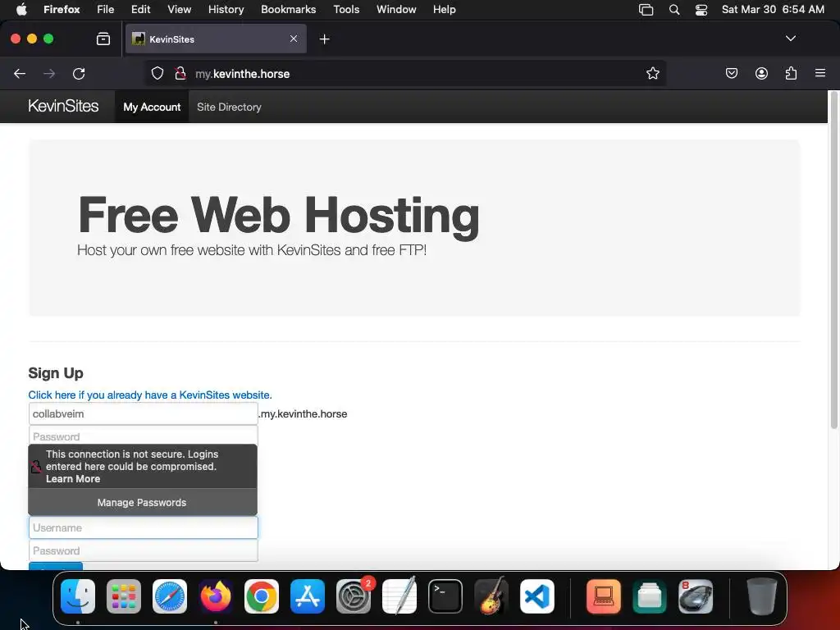Open the tracking protection shield icon
The image size is (840, 630).
[157, 73]
